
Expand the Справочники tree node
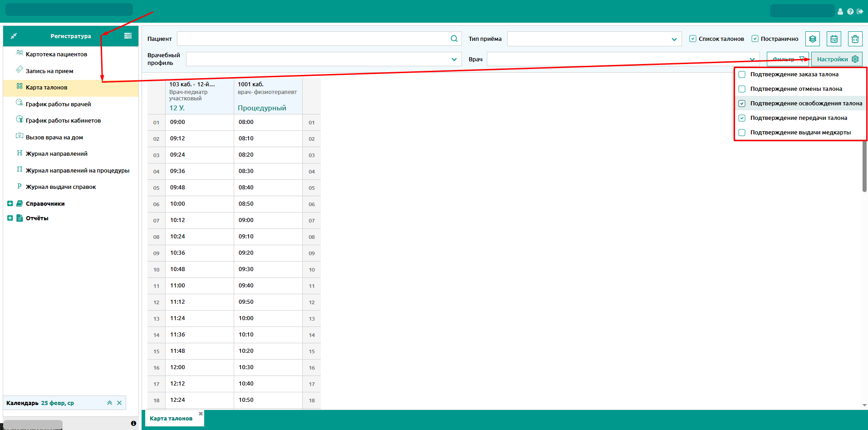(10, 204)
